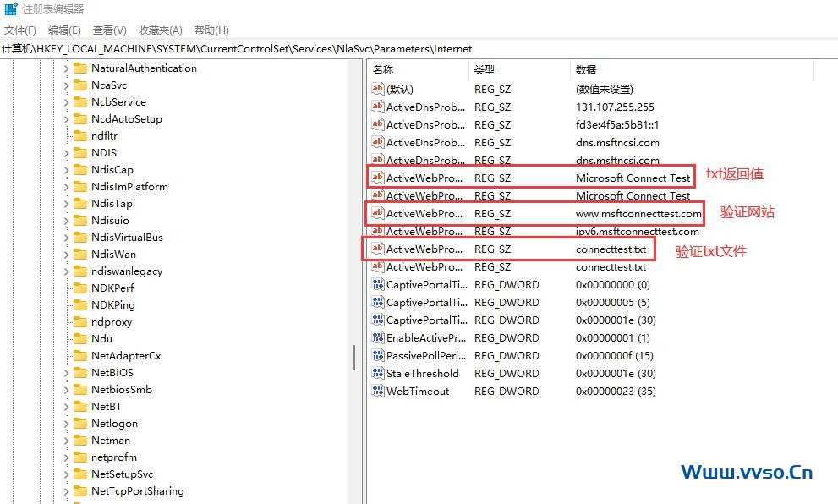The width and height of the screenshot is (838, 504).
Task: Click DWORD icon of CaptivePortalTi... 0x00000005 row
Action: (378, 302)
